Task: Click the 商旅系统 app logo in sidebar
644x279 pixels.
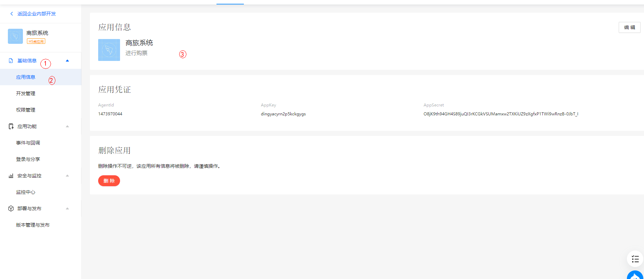Action: pyautogui.click(x=15, y=36)
